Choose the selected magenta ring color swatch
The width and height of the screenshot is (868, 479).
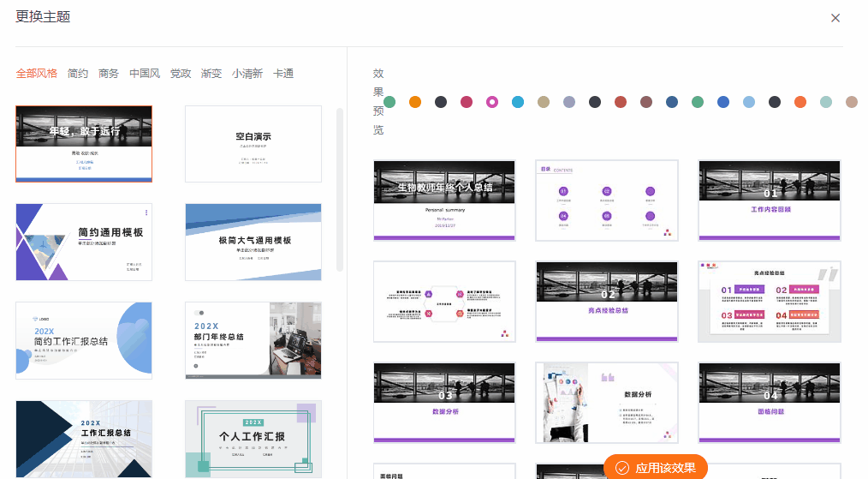(492, 102)
